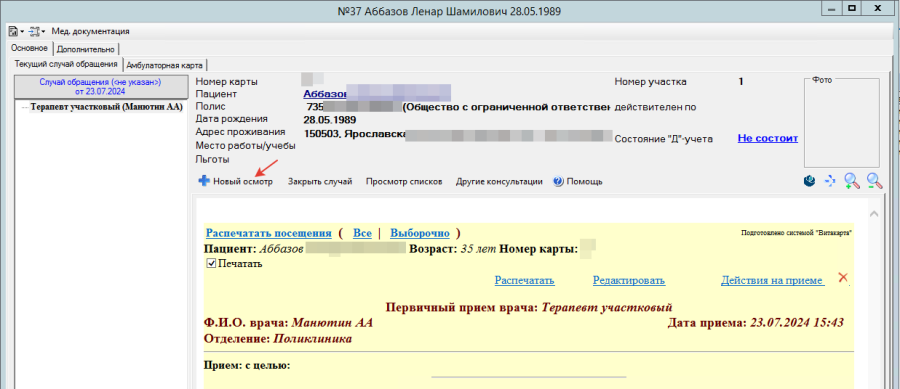Delete the visit with the red X icon

click(843, 278)
